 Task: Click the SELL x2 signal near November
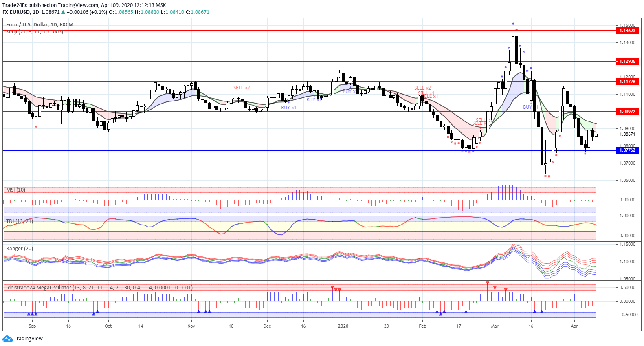[242, 88]
